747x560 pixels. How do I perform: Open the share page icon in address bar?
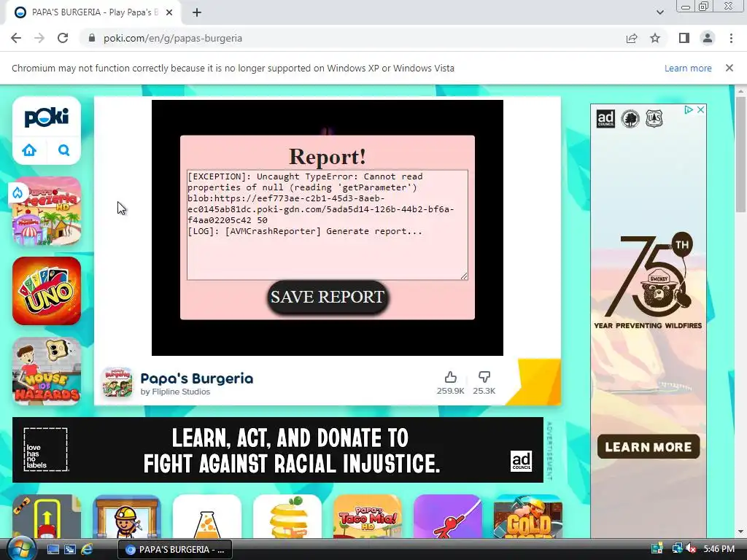point(632,38)
